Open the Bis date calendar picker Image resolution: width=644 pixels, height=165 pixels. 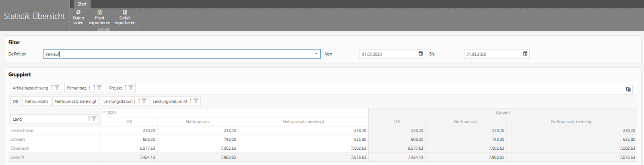point(525,54)
